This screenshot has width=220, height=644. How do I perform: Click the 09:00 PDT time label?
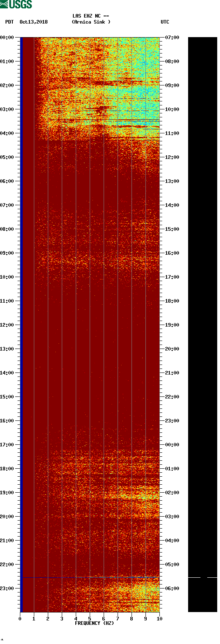click(x=7, y=253)
